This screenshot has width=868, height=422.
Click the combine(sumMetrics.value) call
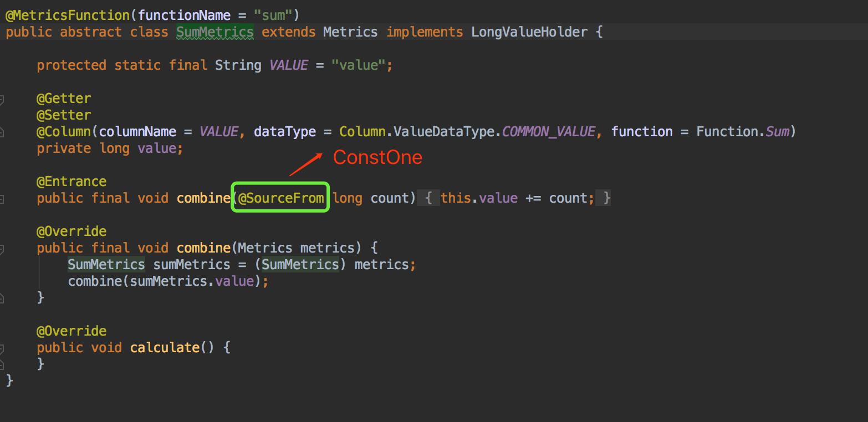click(x=165, y=281)
